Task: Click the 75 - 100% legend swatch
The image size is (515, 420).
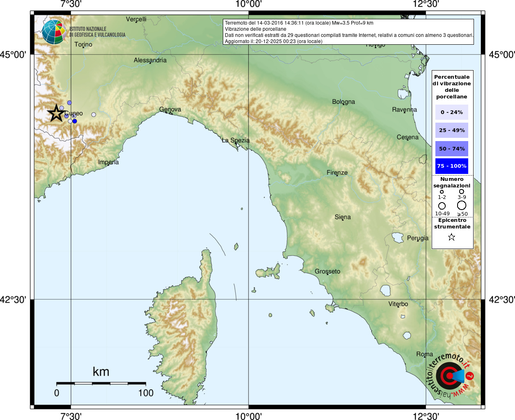Action: point(452,166)
